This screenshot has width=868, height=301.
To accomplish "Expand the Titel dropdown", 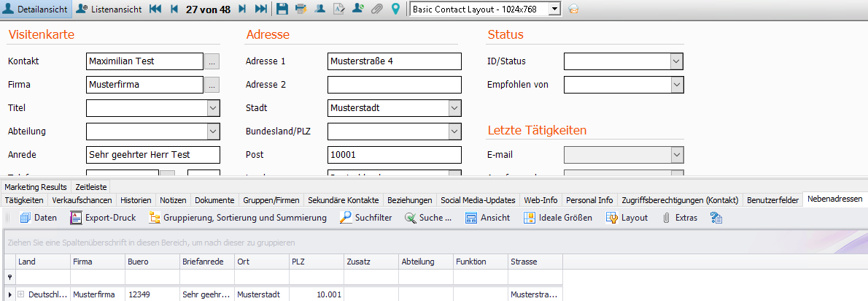I will (214, 108).
